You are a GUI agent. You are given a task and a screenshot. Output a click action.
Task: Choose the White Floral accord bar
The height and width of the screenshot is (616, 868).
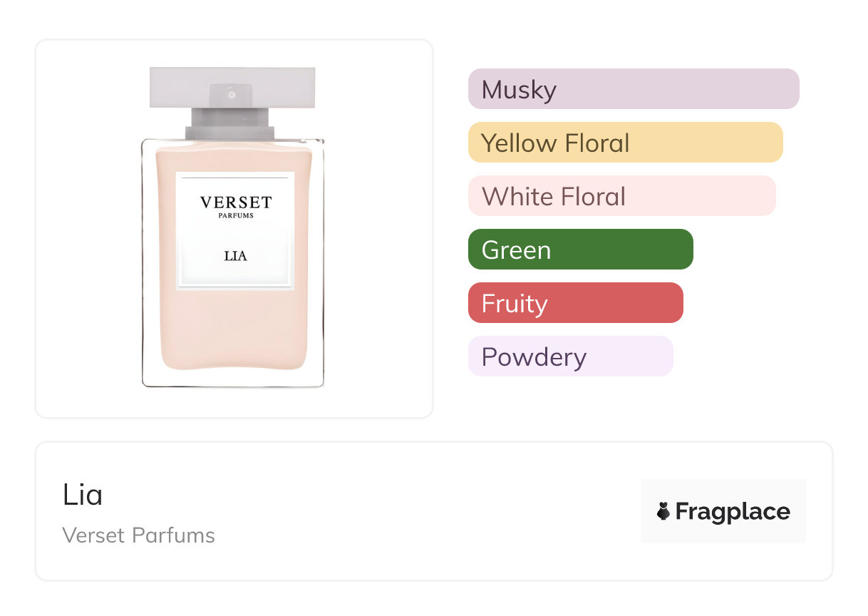(x=621, y=196)
